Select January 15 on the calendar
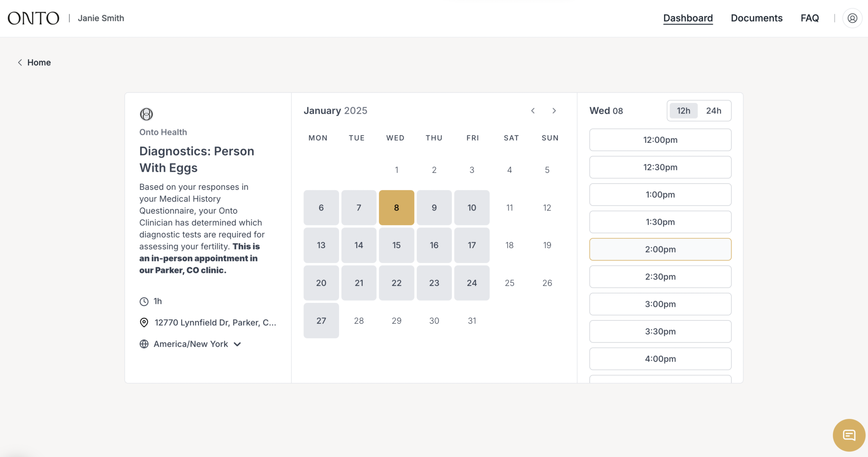The height and width of the screenshot is (457, 868). tap(396, 245)
